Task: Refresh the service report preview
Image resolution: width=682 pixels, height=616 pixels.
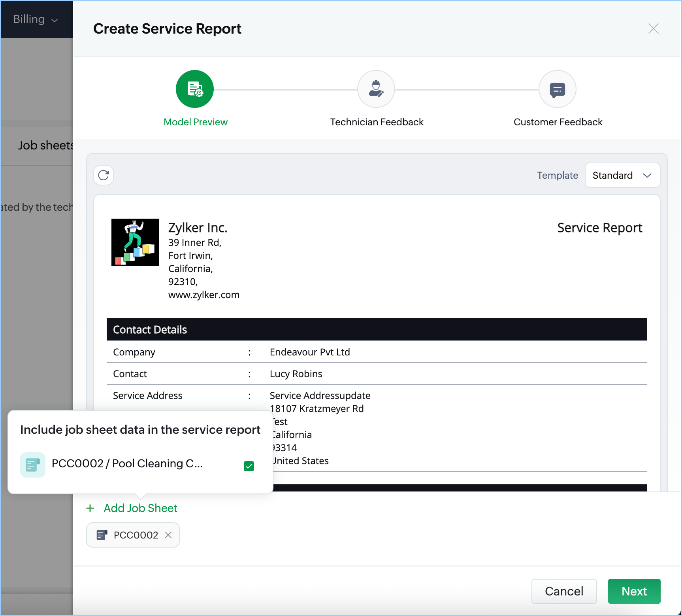Action: 104,175
